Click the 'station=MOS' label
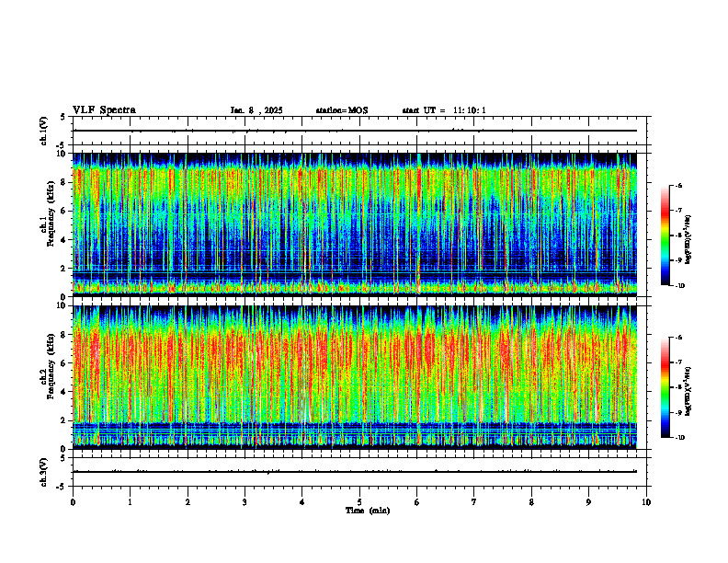728x563 pixels. point(342,110)
